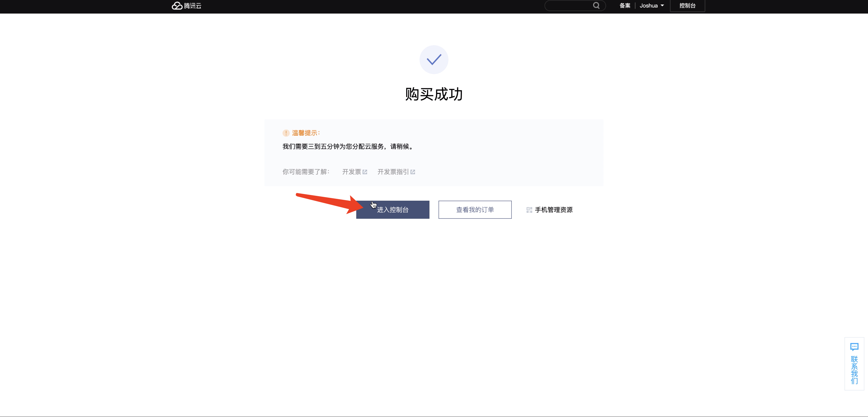Click the search magnifier icon
This screenshot has height=417, width=868.
point(596,5)
